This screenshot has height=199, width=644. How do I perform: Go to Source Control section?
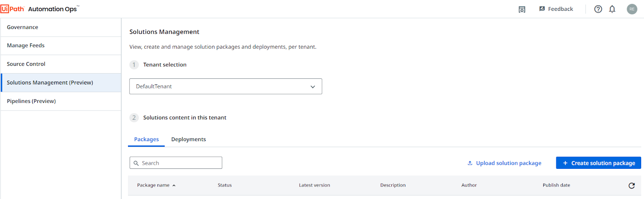(x=61, y=64)
